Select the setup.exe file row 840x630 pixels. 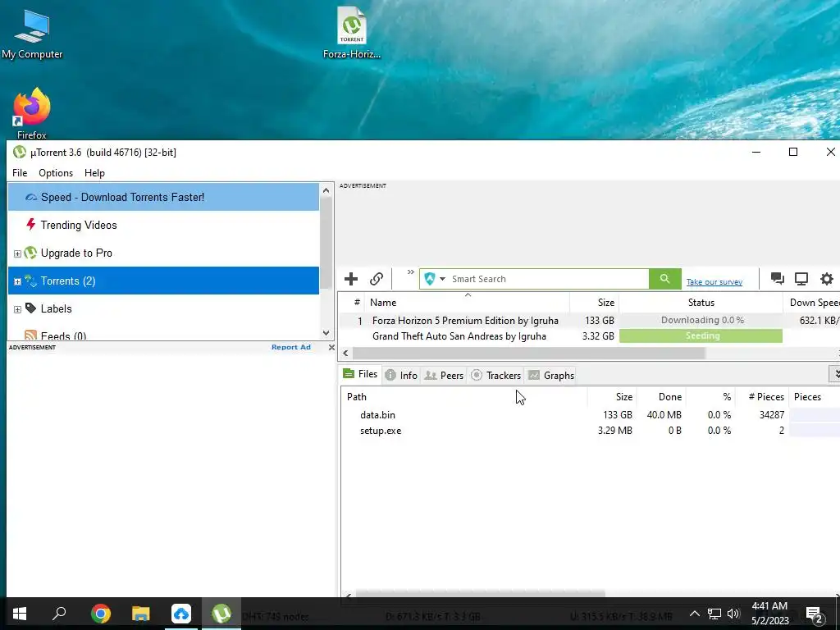coord(589,431)
